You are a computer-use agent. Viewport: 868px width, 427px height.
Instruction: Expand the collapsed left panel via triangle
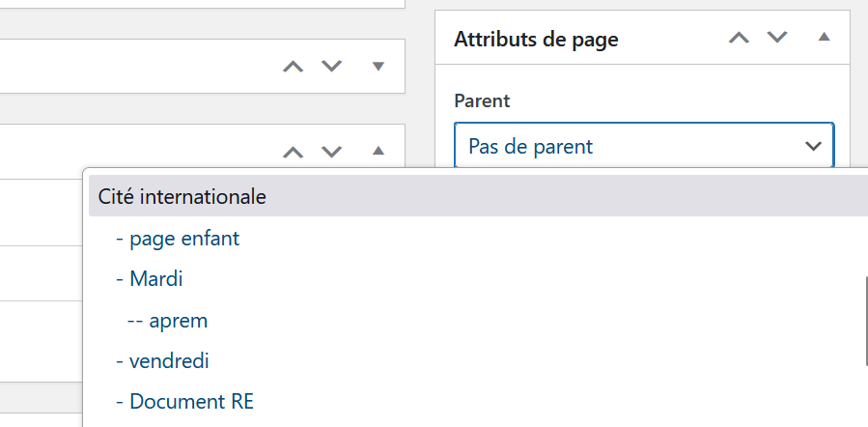coord(378,67)
